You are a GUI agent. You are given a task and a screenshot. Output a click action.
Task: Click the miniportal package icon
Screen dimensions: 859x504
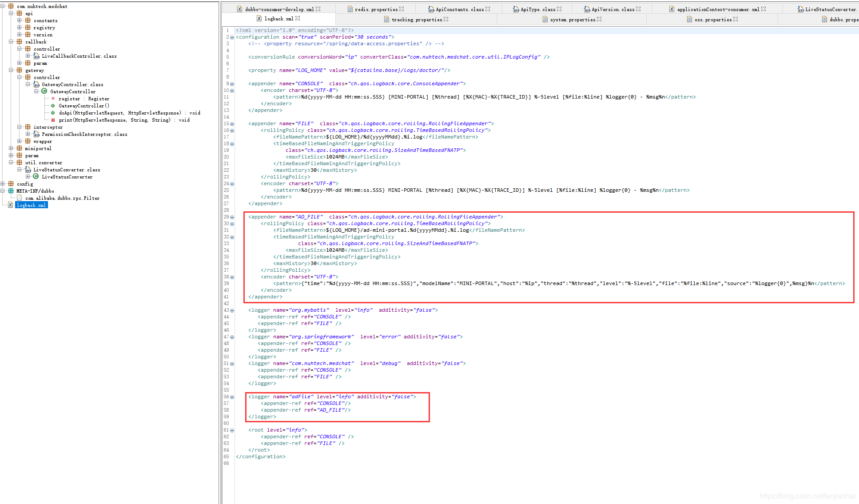[x=19, y=148]
